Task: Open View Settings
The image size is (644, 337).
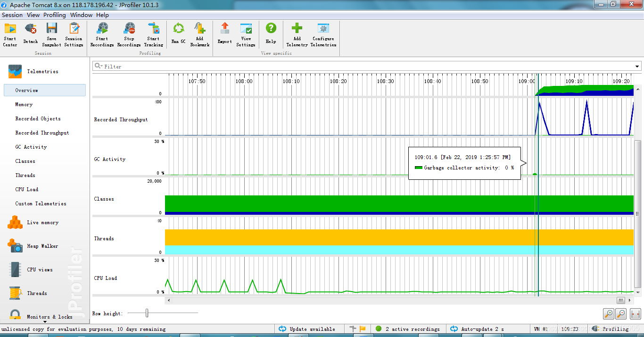Action: [x=246, y=34]
